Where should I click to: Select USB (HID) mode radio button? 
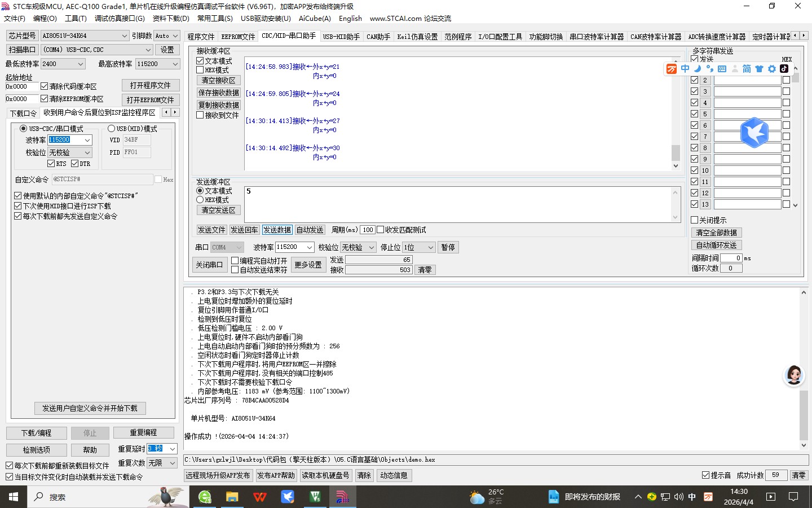click(x=111, y=129)
